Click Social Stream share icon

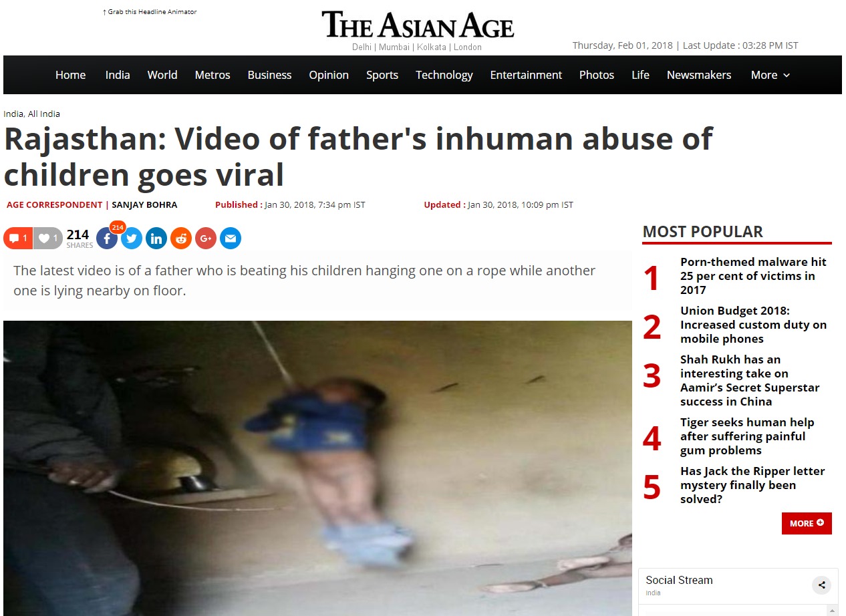(822, 585)
